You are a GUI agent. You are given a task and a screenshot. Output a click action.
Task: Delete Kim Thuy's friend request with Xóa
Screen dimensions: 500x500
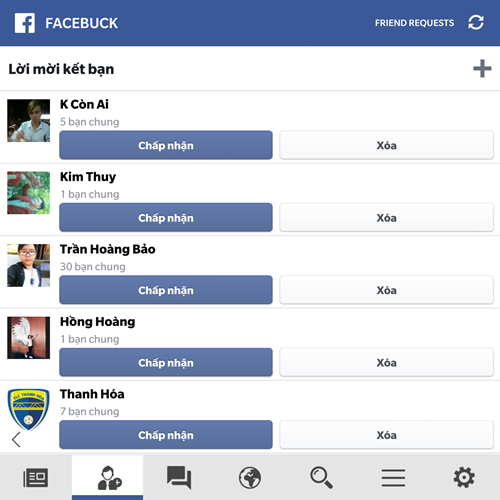click(x=387, y=217)
